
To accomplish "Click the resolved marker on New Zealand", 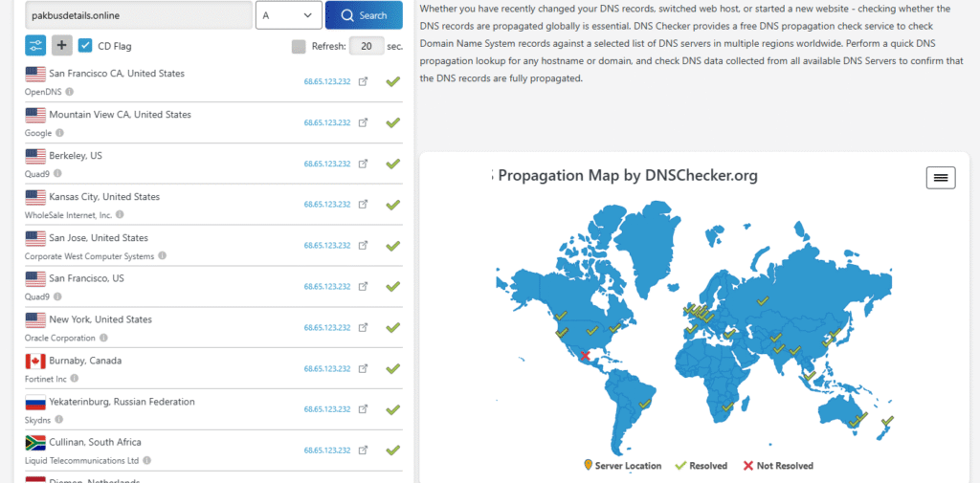I will tap(887, 421).
